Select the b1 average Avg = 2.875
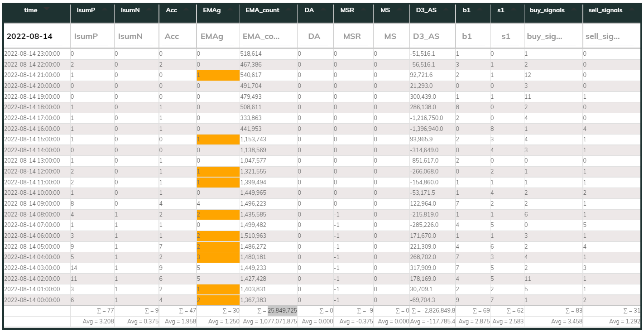This screenshot has width=644, height=332. click(x=474, y=322)
